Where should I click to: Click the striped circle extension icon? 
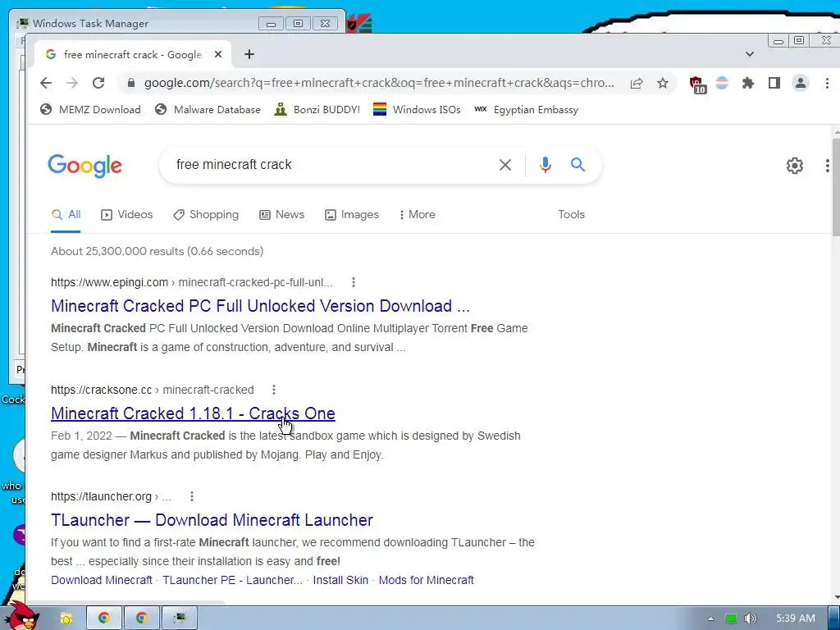point(722,83)
